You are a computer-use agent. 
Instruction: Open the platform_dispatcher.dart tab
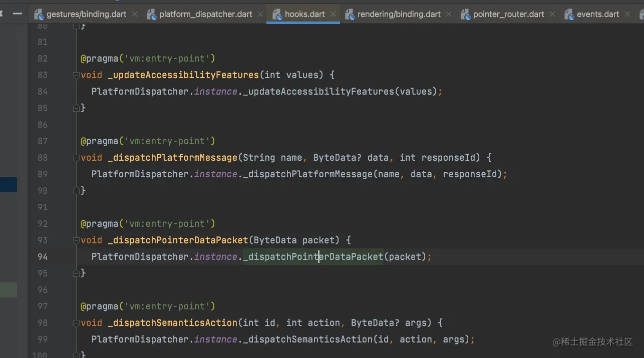205,14
